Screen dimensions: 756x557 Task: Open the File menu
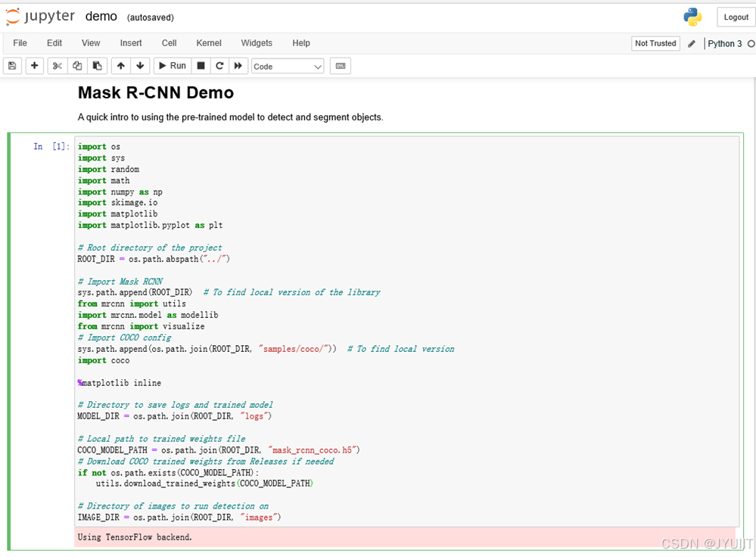(20, 43)
